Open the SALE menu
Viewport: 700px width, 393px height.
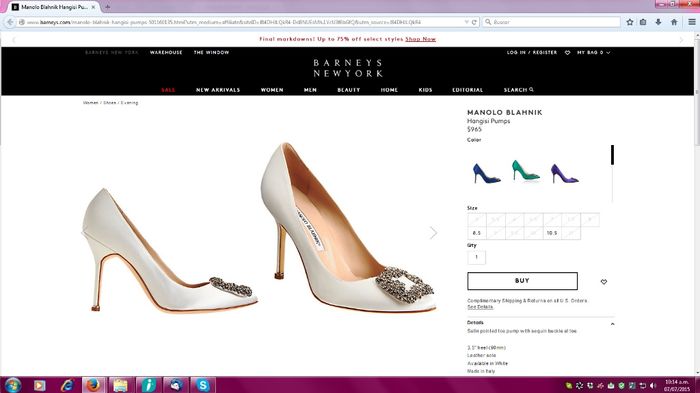[168, 90]
